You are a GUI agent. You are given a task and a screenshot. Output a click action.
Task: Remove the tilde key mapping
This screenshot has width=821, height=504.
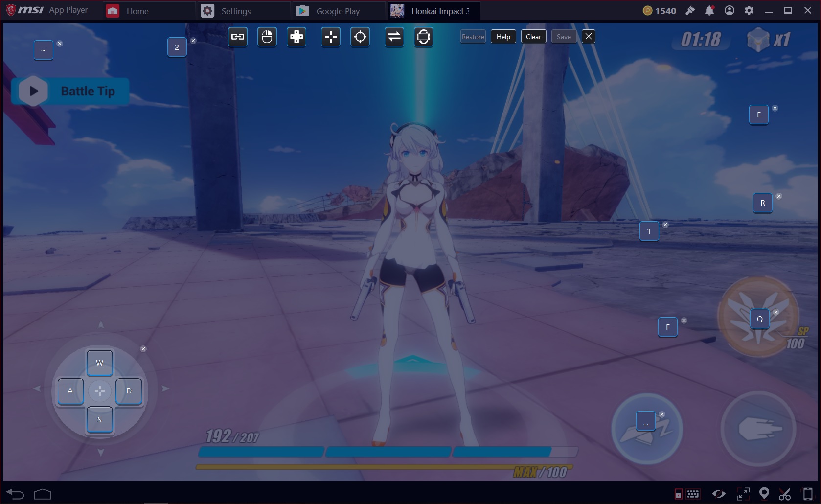[60, 44]
